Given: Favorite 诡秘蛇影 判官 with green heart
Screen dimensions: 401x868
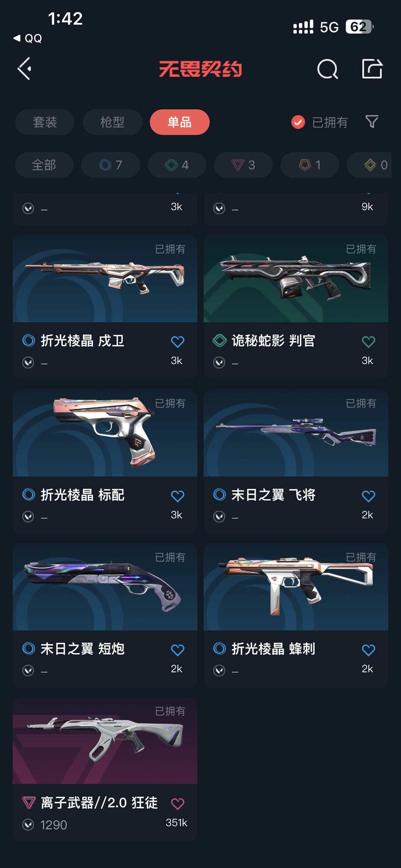Looking at the screenshot, I should click(368, 342).
